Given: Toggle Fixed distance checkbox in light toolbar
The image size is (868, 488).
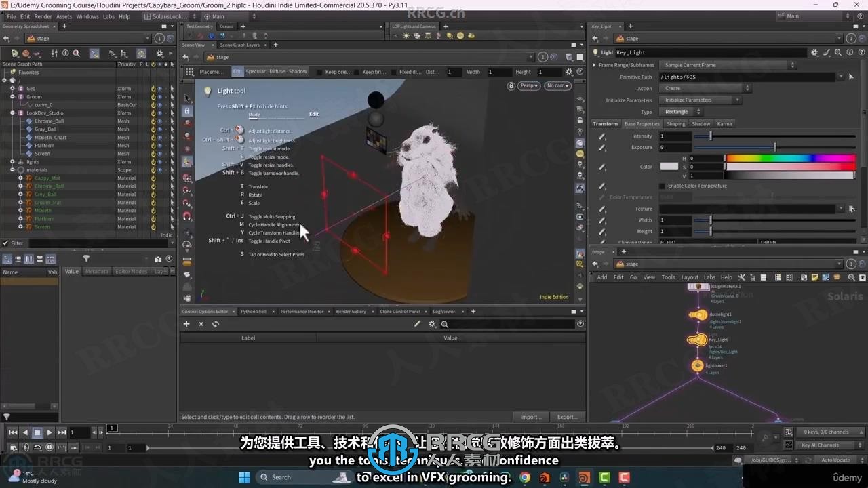Looking at the screenshot, I should [393, 72].
